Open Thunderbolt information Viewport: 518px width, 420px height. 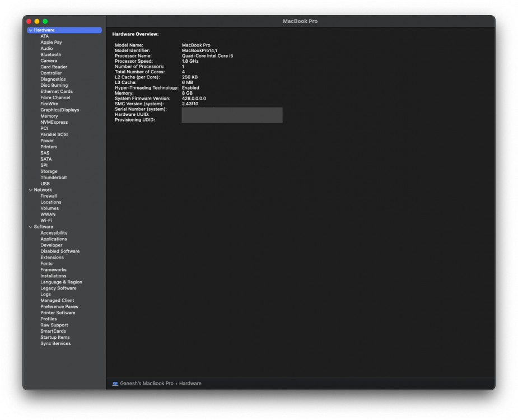click(54, 178)
